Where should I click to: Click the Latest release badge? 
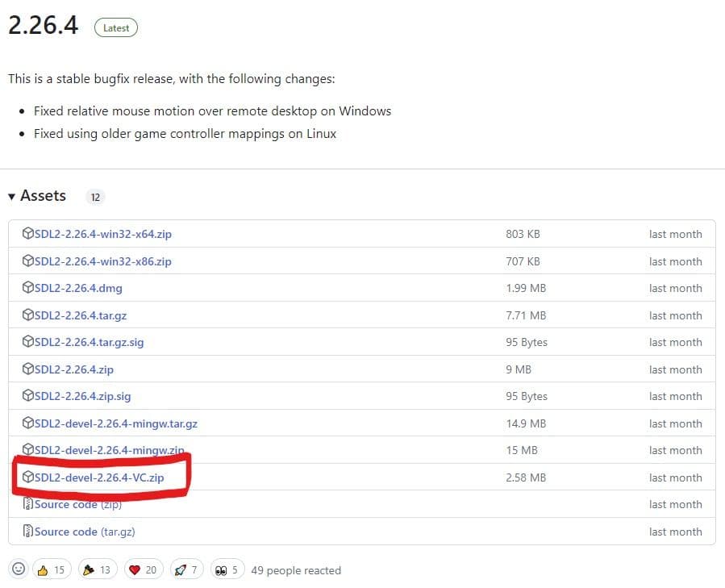pos(116,27)
